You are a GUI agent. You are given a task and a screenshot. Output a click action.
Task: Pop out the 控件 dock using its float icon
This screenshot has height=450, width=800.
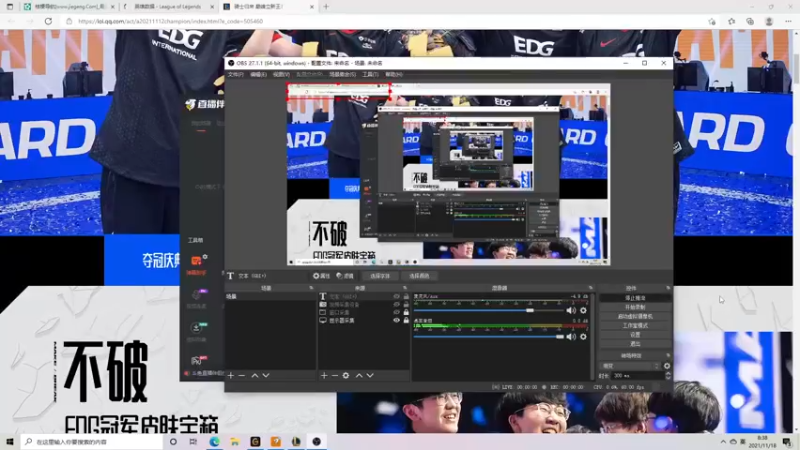pyautogui.click(x=668, y=288)
